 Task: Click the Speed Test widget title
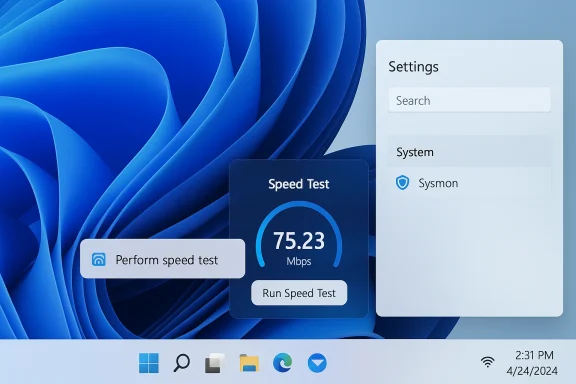(x=299, y=184)
